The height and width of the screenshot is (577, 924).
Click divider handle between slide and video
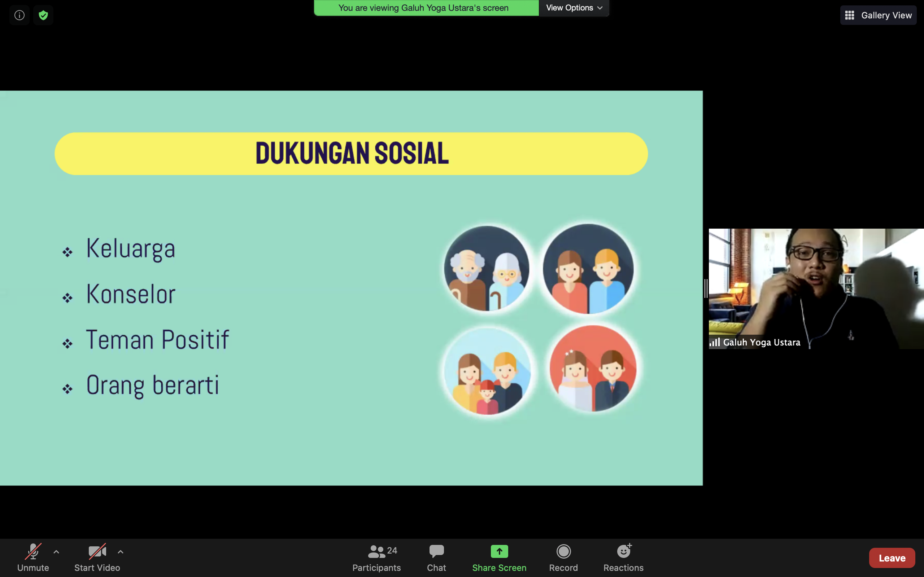pos(706,288)
